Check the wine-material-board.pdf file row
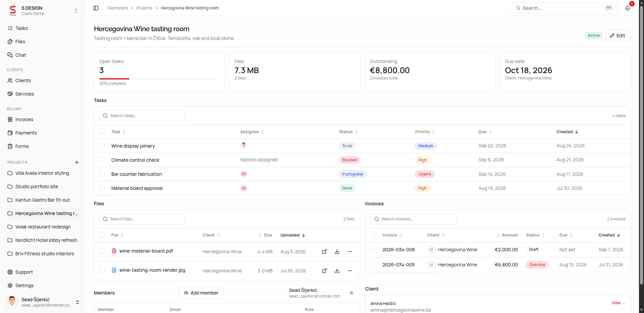 [102, 251]
